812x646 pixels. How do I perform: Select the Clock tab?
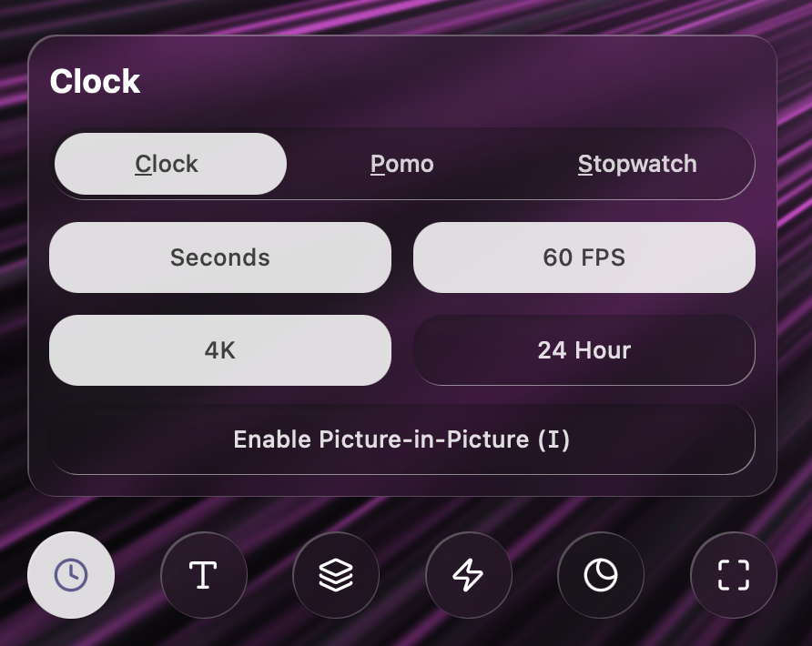pyautogui.click(x=168, y=164)
